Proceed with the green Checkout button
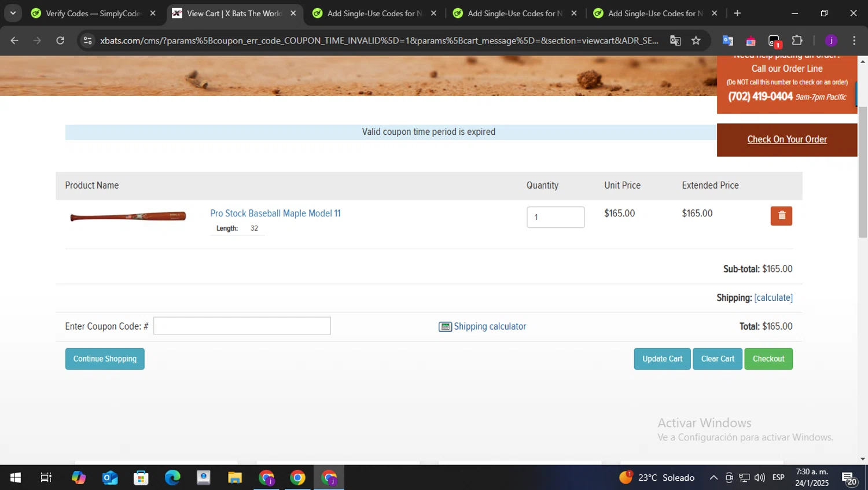Screen dimensions: 868x490 coord(768,359)
